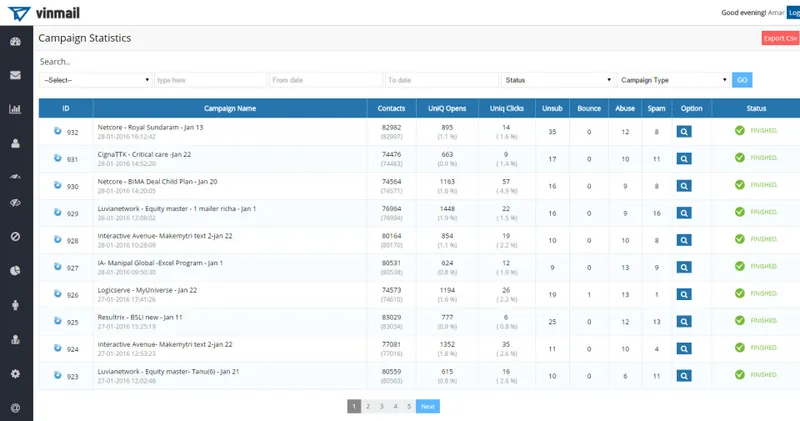Sort by the ID column header

66,108
